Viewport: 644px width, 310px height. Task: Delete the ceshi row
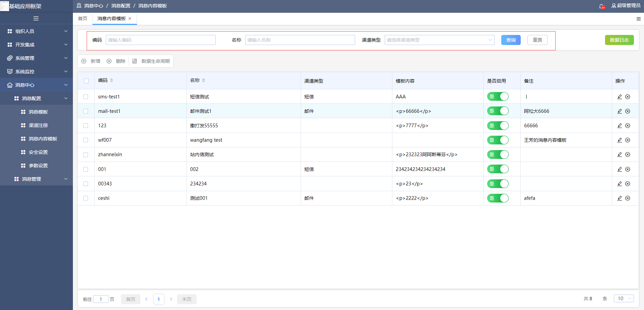(x=628, y=198)
